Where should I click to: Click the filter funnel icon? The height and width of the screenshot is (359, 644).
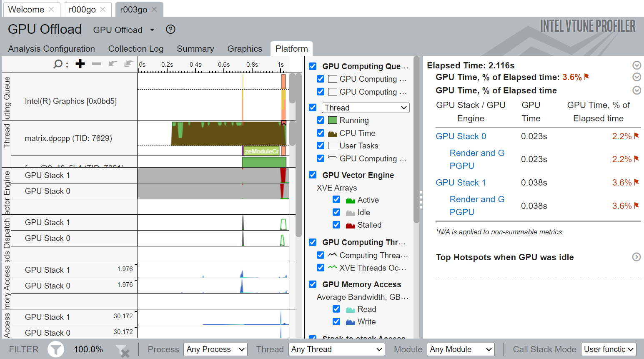55,349
